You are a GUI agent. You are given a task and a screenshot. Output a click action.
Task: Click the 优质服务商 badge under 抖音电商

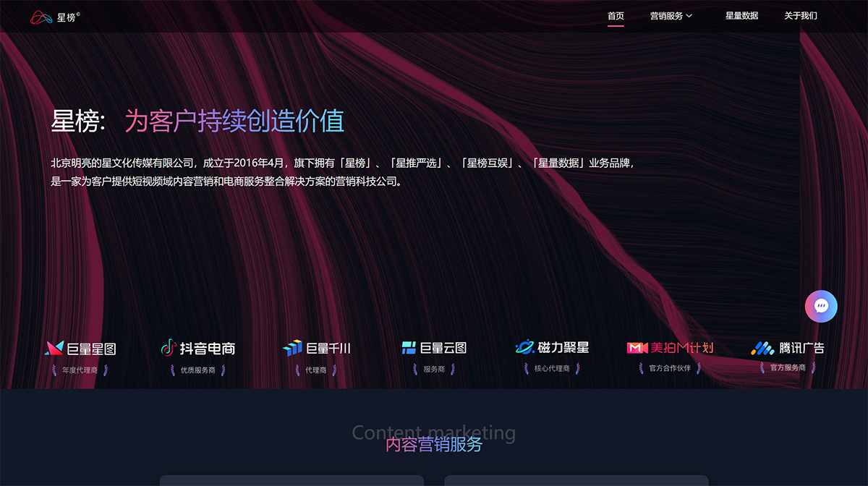(x=197, y=369)
